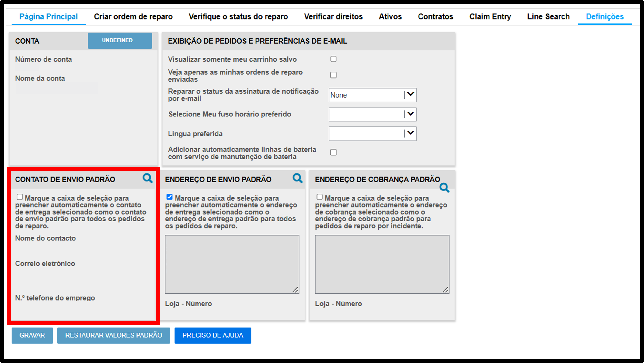Open the Contratos tab
Viewport: 644px width, 363px height.
point(436,16)
